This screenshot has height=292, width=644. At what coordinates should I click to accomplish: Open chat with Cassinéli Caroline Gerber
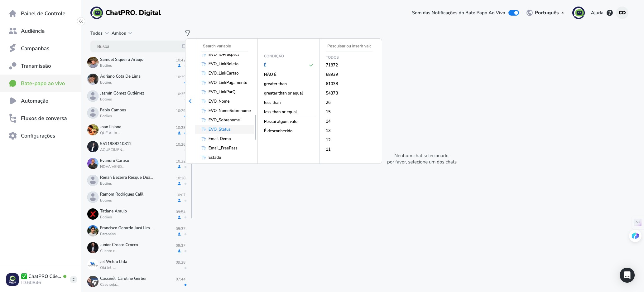[x=136, y=281]
